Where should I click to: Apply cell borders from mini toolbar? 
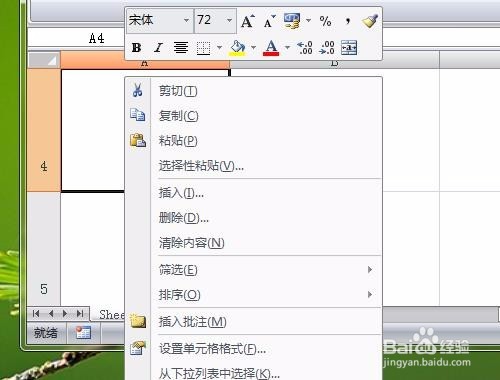point(203,48)
